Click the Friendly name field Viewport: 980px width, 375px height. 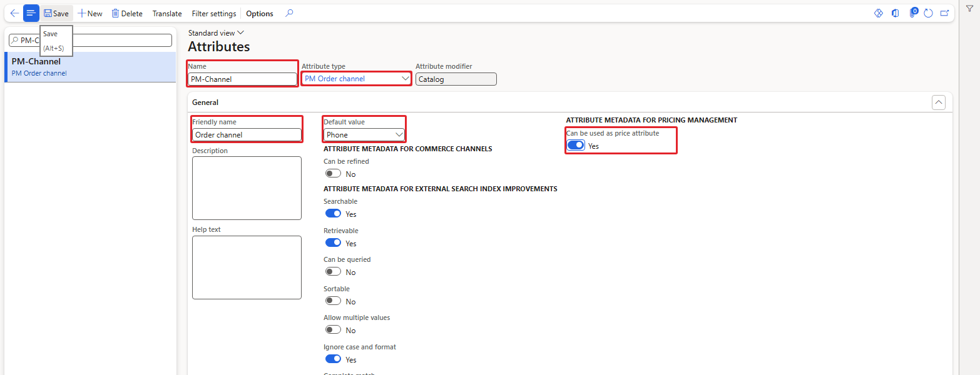pyautogui.click(x=247, y=134)
